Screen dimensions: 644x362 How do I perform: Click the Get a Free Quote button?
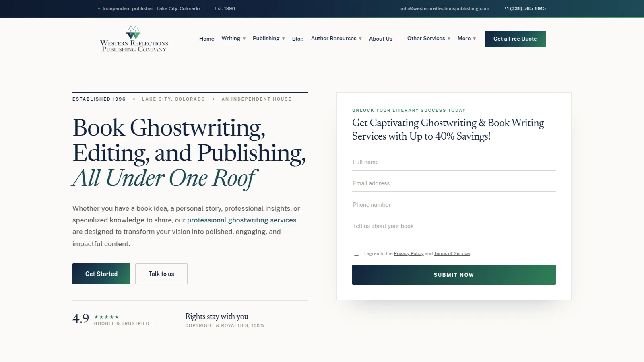pyautogui.click(x=515, y=39)
